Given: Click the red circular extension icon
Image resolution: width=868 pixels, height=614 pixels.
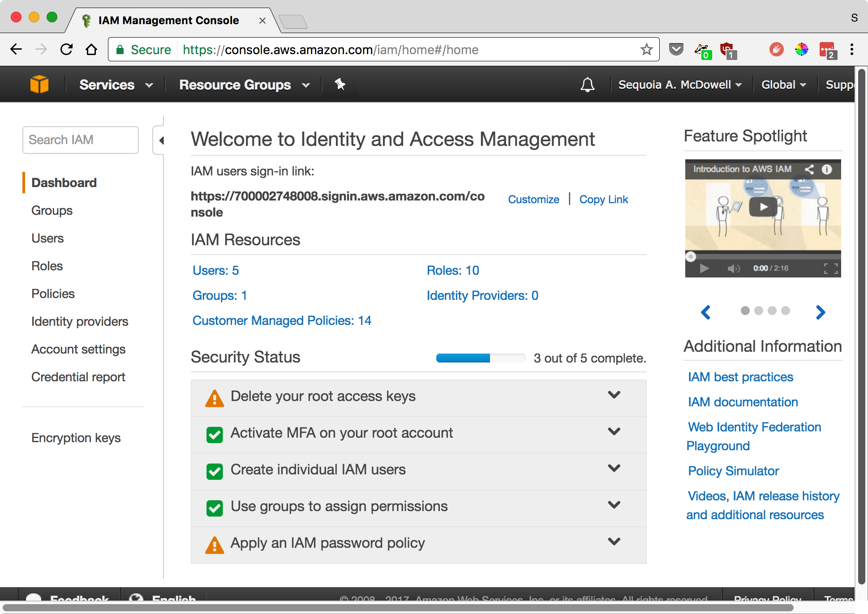Looking at the screenshot, I should click(776, 49).
